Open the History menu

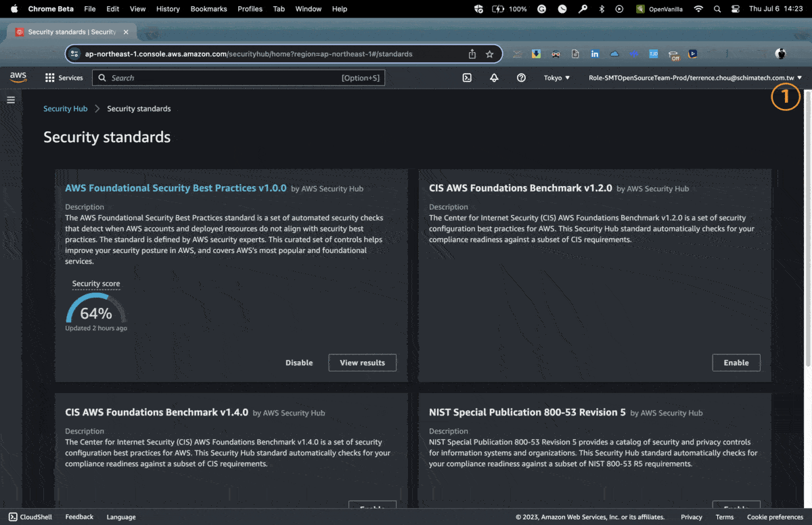(168, 9)
